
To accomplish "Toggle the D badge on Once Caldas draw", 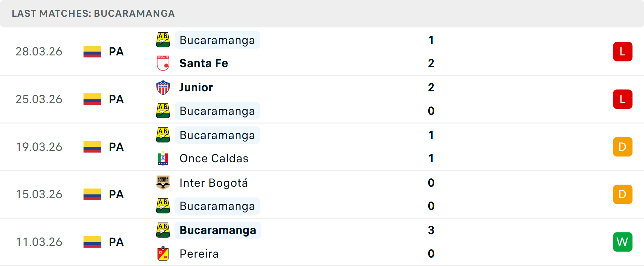I will [623, 147].
